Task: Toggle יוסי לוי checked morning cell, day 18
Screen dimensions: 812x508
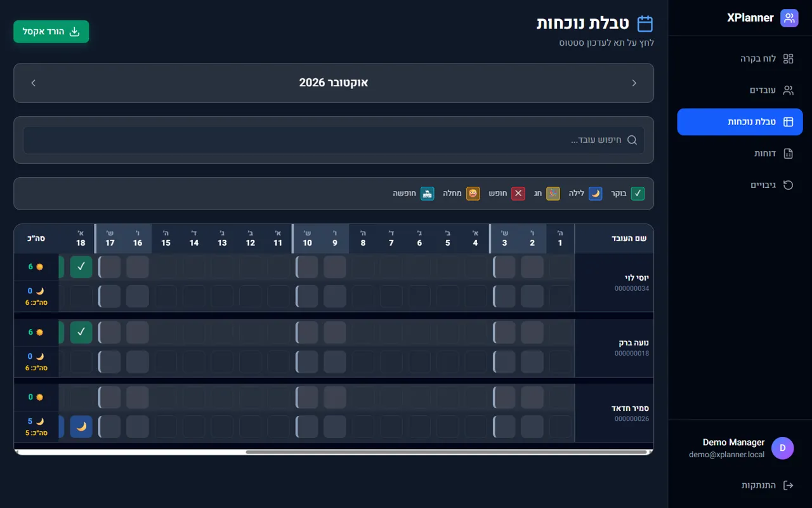Action: point(81,267)
